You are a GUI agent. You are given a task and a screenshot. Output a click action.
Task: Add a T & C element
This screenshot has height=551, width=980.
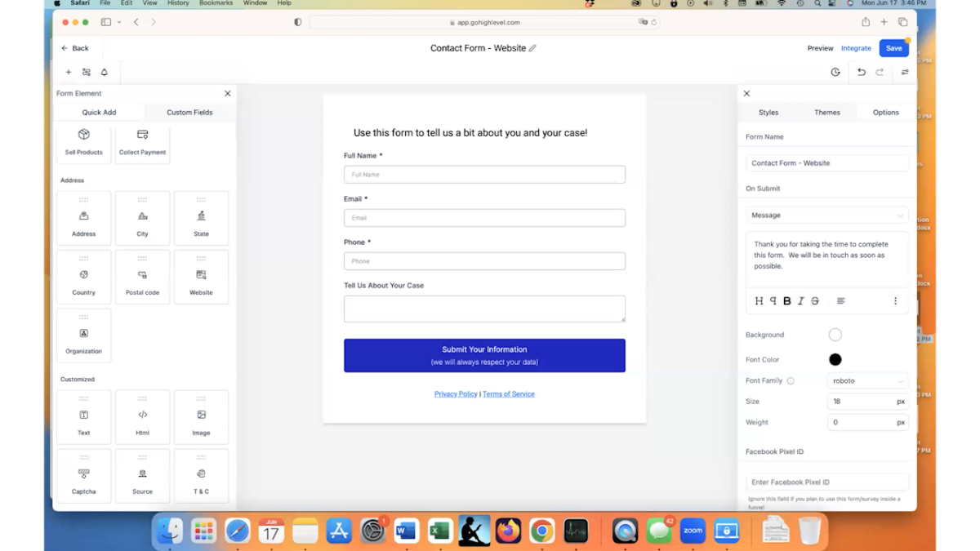201,476
